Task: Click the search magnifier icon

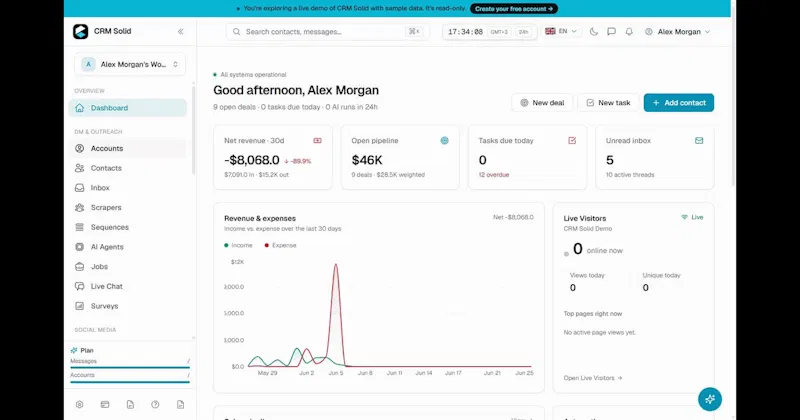Action: point(236,32)
